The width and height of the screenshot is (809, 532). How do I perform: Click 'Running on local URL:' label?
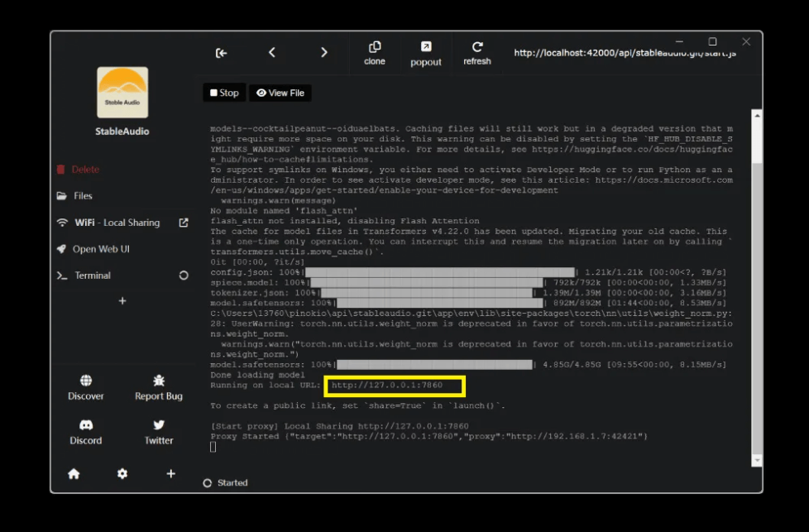(266, 386)
